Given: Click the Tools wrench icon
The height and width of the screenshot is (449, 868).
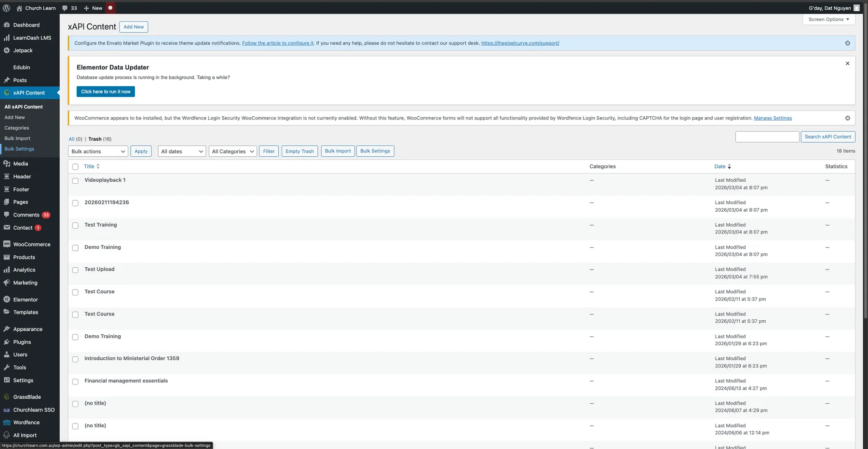Looking at the screenshot, I should (7, 367).
